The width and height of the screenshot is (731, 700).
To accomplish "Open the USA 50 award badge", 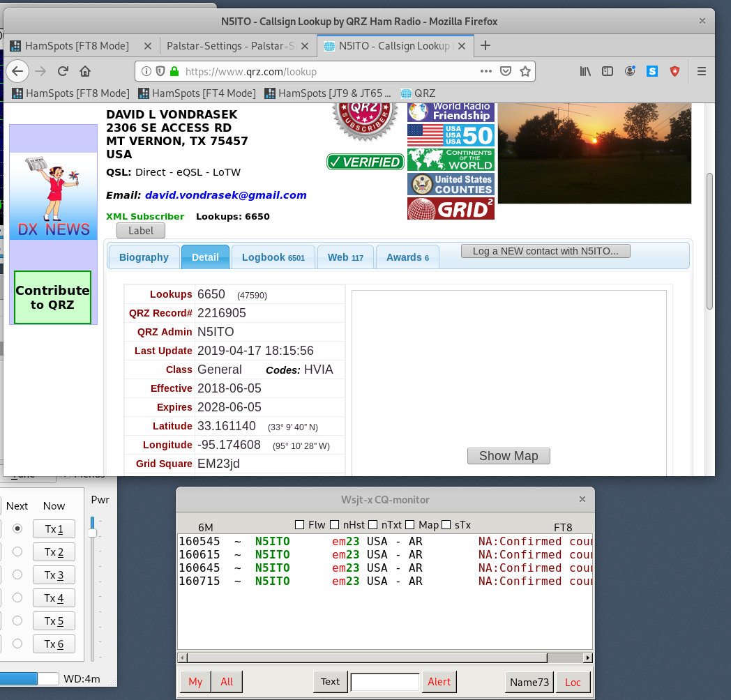I will click(x=451, y=135).
